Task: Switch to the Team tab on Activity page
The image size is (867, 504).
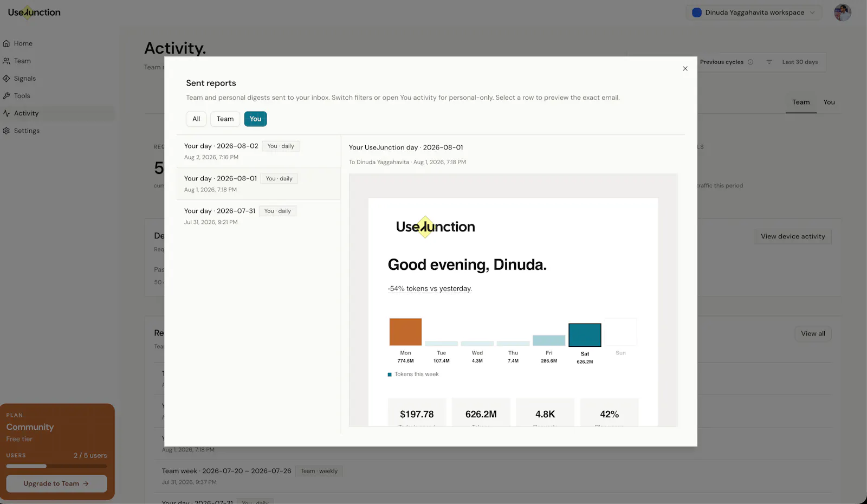Action: pos(801,102)
